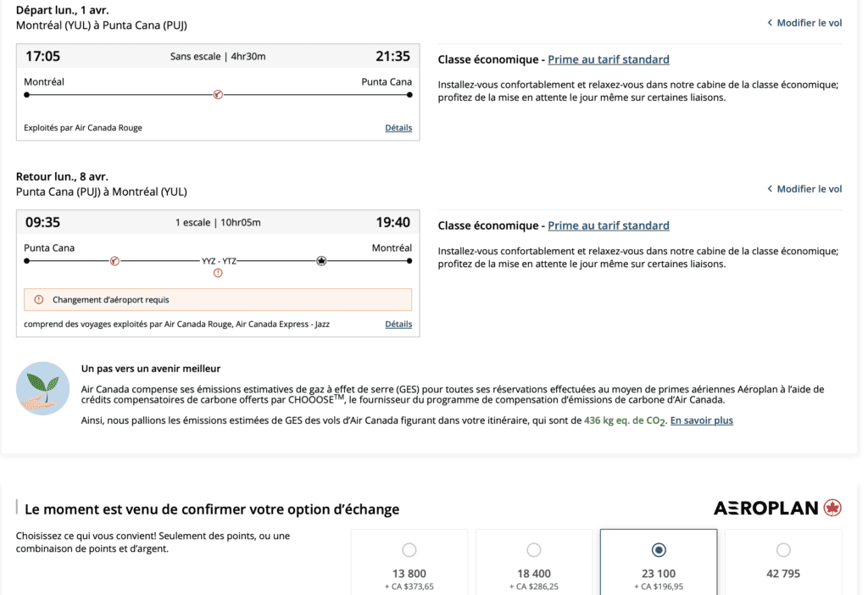Click the warning icon below YYZ - YTZ
868x595 pixels.
(x=218, y=273)
